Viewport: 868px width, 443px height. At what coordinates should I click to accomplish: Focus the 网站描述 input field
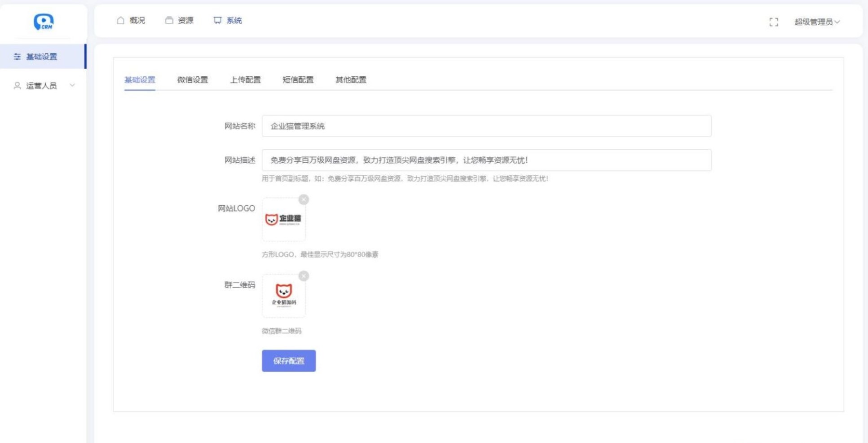(x=487, y=160)
